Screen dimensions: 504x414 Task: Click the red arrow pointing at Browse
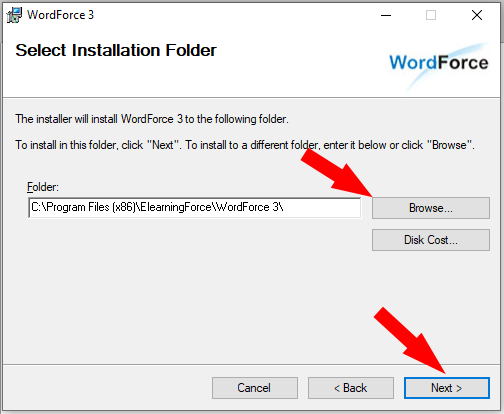pyautogui.click(x=337, y=173)
